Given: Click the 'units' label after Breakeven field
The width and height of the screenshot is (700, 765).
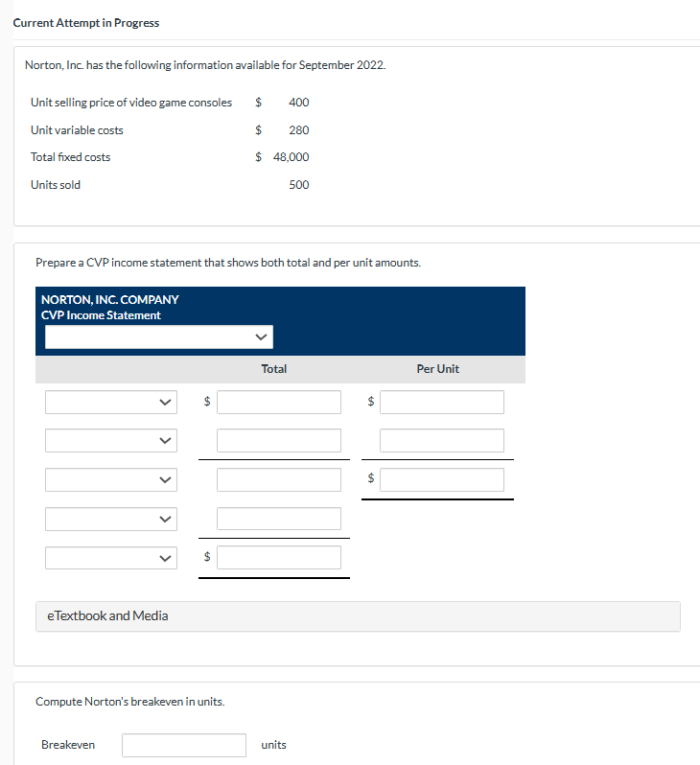Looking at the screenshot, I should (274, 745).
